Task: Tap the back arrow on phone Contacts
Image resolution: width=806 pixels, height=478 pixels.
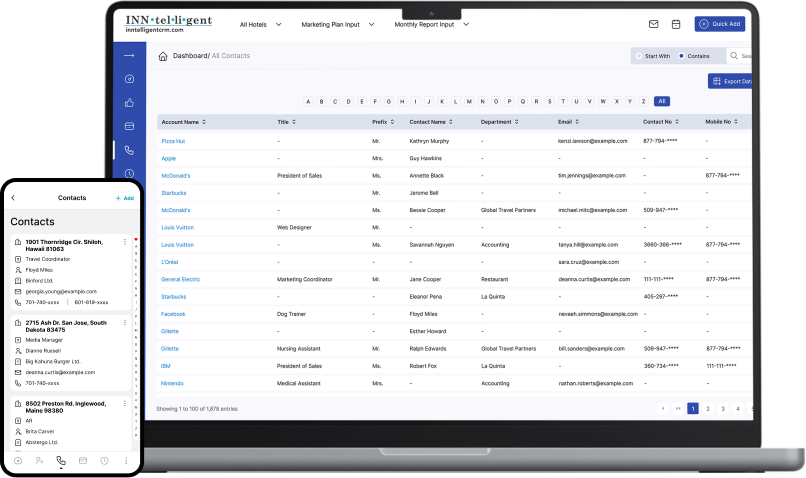Action: 13,198
